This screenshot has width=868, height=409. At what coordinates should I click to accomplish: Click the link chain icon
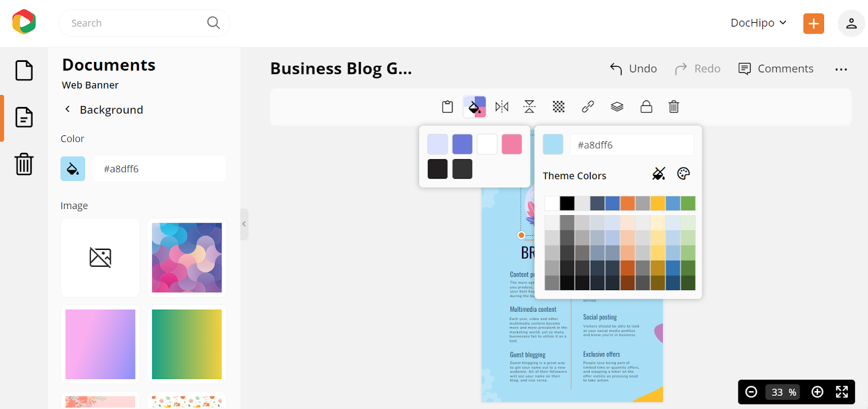point(588,107)
